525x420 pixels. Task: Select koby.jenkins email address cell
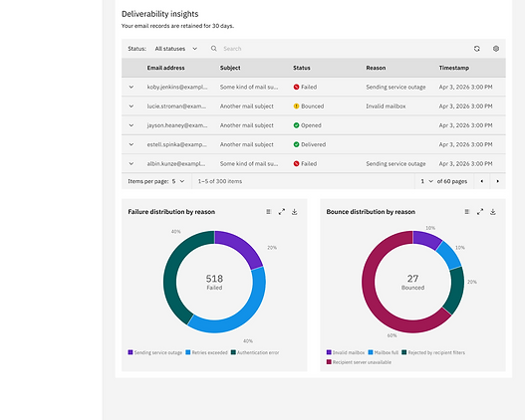coord(177,87)
